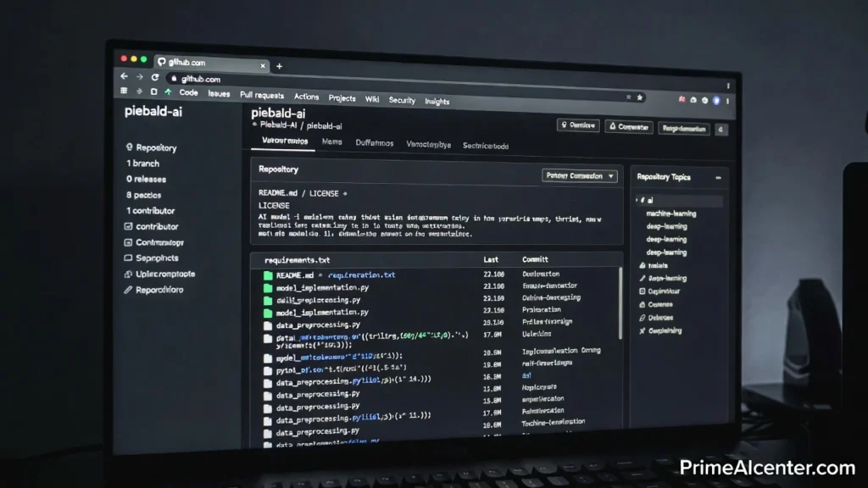868x488 pixels.
Task: Click the green file icon beside README.md
Action: (268, 275)
